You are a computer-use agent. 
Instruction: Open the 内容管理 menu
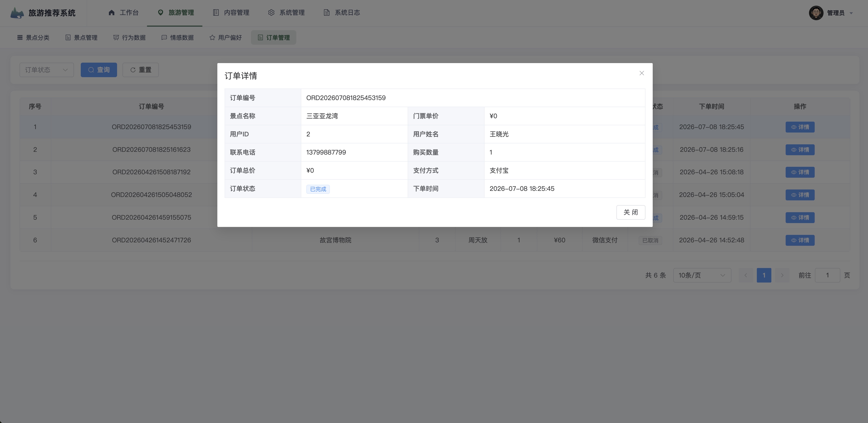(231, 13)
